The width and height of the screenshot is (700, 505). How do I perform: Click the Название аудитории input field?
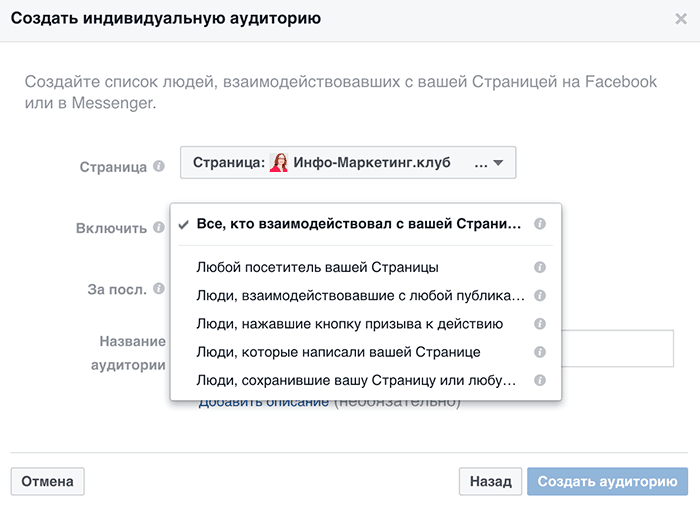pos(617,348)
